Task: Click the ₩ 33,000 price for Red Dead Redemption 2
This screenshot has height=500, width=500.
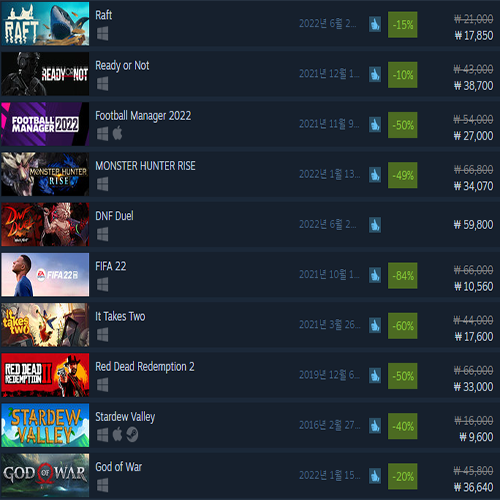Action: [473, 387]
